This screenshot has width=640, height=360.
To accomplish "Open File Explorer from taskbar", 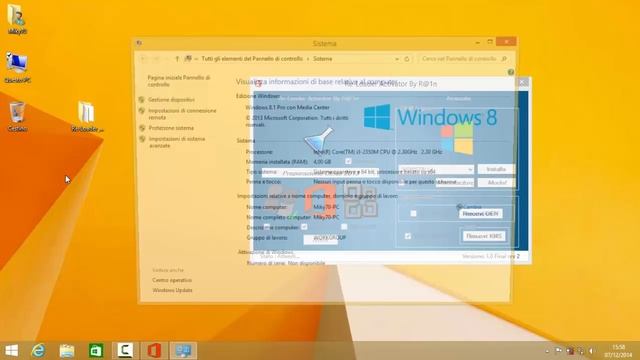I will point(67,351).
